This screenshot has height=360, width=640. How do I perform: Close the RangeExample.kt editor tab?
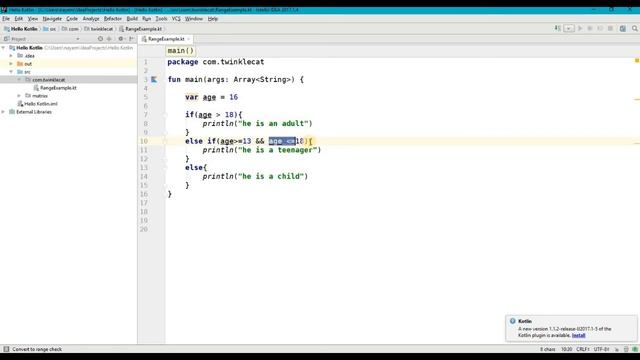pyautogui.click(x=189, y=39)
